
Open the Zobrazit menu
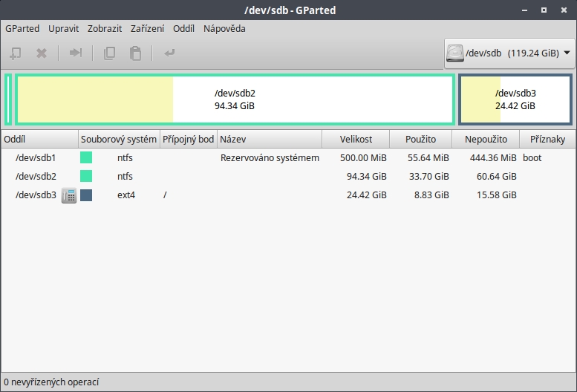click(105, 29)
